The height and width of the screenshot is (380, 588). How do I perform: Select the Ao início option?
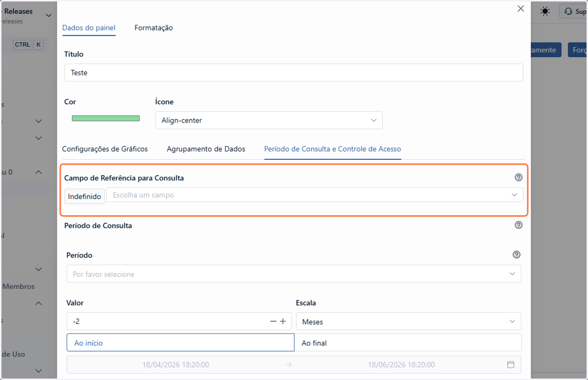180,343
